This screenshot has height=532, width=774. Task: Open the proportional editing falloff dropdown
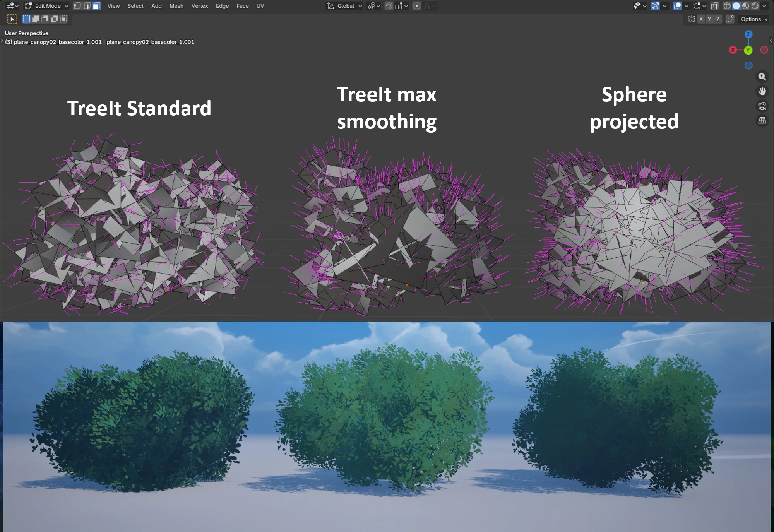429,6
